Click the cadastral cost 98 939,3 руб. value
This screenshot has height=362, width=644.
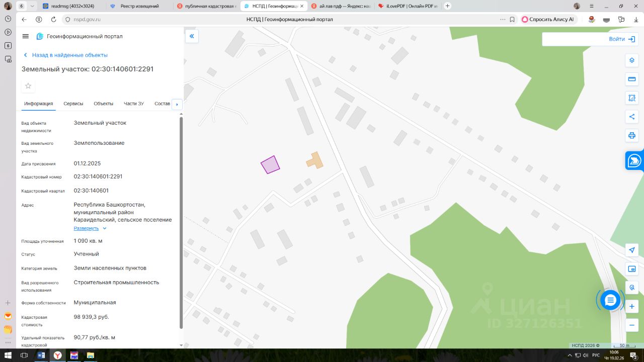(x=91, y=317)
